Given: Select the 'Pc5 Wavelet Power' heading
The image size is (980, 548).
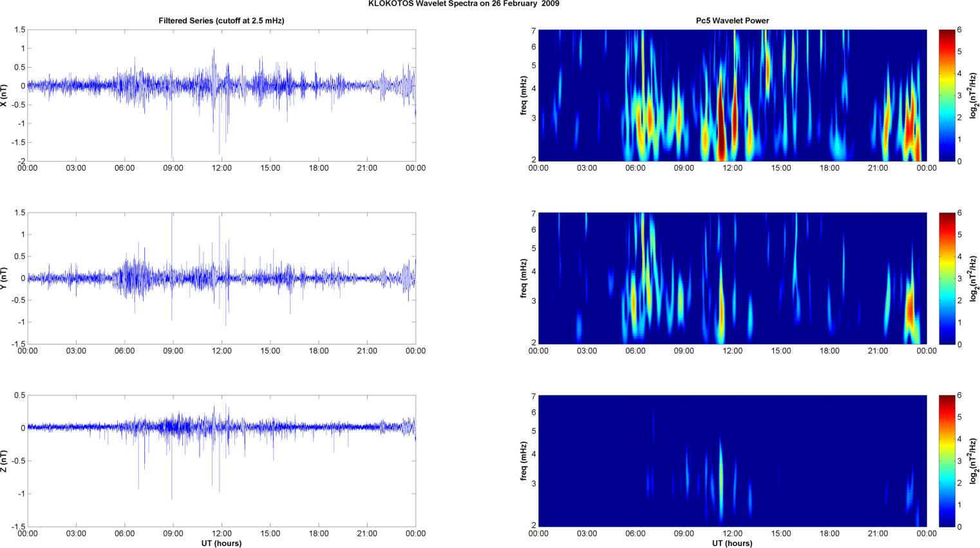Looking at the screenshot, I should pyautogui.click(x=732, y=21).
